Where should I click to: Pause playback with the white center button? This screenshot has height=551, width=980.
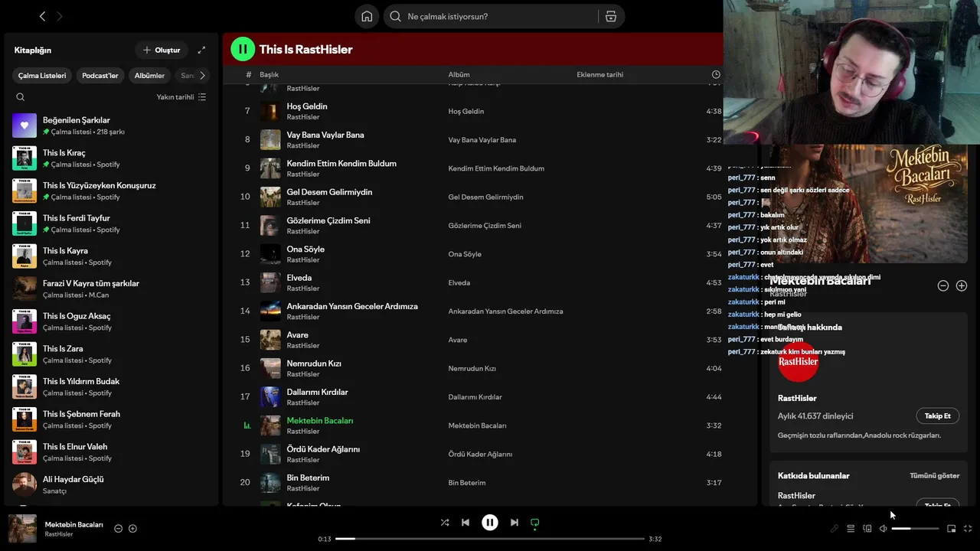tap(490, 523)
